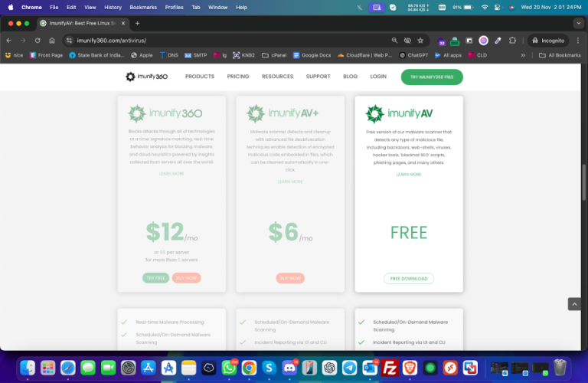Open Finder from the dock
Viewport: 588px width, 383px height.
point(28,368)
